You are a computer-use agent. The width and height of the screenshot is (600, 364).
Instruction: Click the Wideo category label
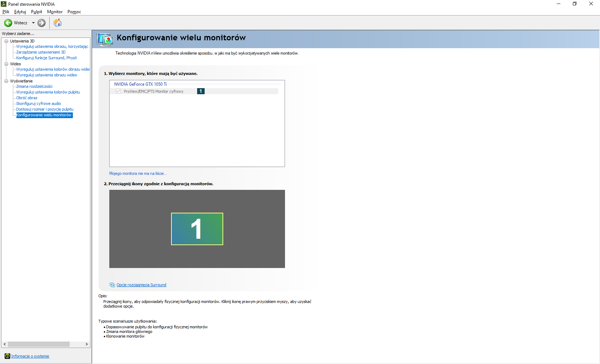(15, 64)
